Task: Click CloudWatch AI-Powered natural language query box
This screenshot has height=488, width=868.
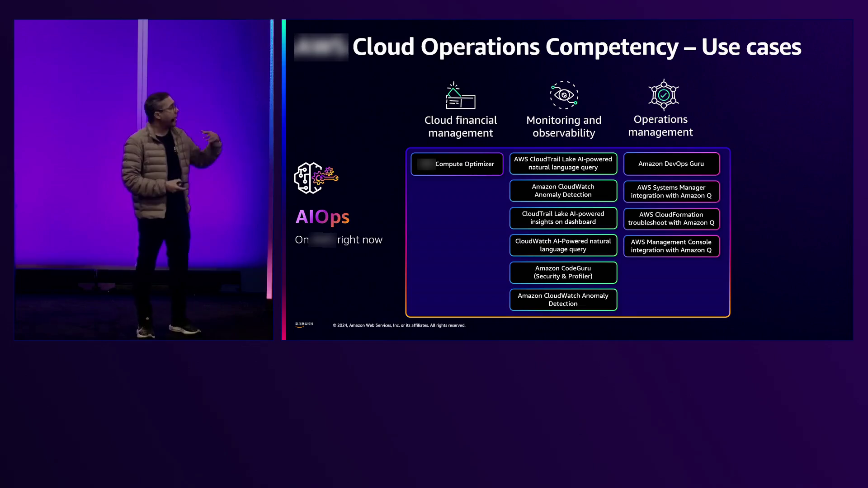Action: (x=563, y=245)
